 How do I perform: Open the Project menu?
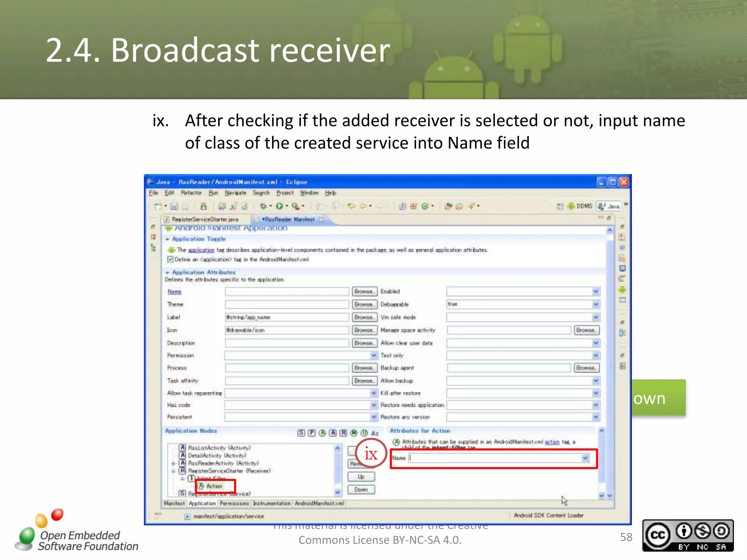point(285,193)
